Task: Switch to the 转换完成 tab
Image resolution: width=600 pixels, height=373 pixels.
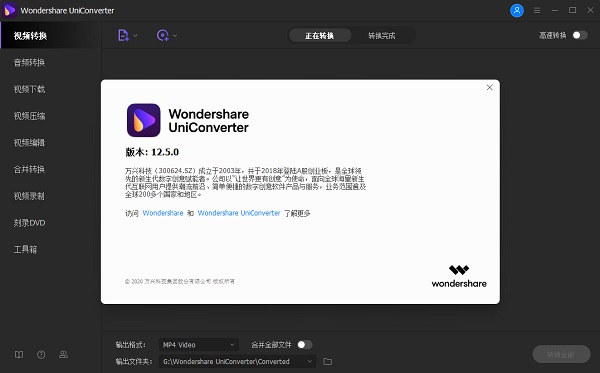Action: click(x=382, y=36)
